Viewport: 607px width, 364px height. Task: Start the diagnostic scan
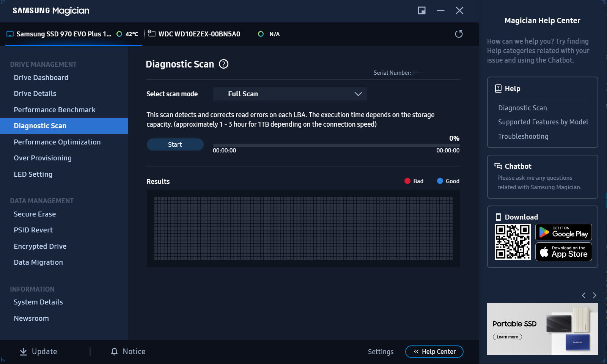pyautogui.click(x=175, y=144)
